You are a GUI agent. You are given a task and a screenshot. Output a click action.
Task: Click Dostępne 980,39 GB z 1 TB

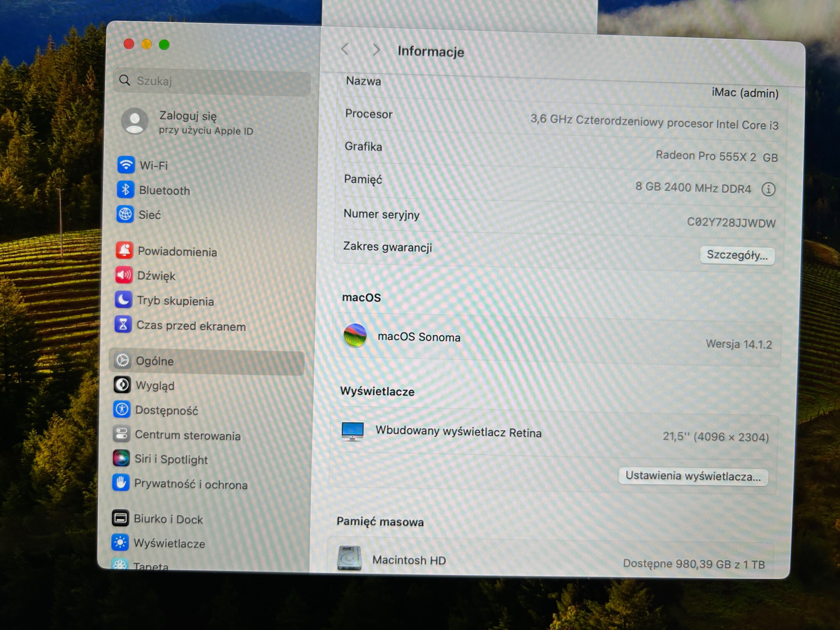coord(693,564)
